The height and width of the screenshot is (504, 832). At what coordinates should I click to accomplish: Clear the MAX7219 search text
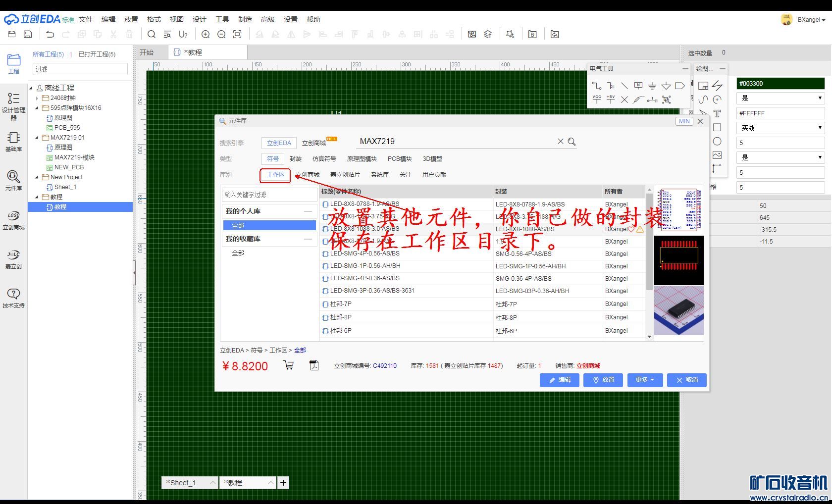561,142
